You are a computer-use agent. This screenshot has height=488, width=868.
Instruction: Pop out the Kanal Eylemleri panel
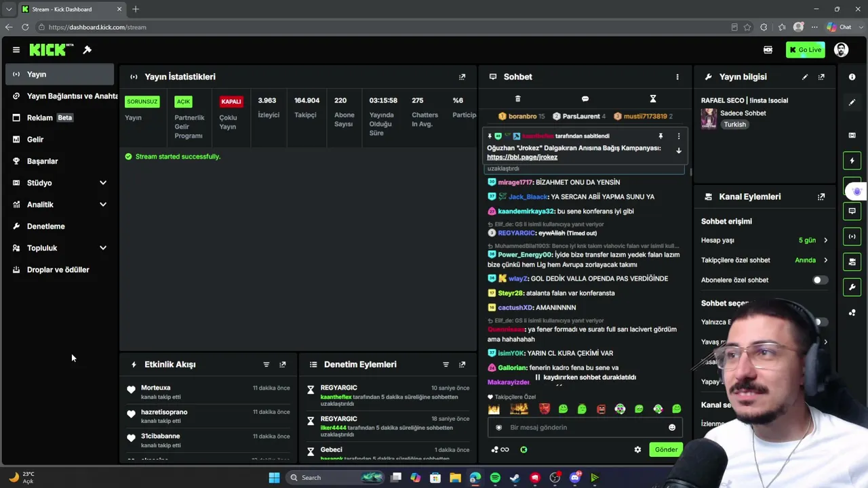click(x=821, y=197)
